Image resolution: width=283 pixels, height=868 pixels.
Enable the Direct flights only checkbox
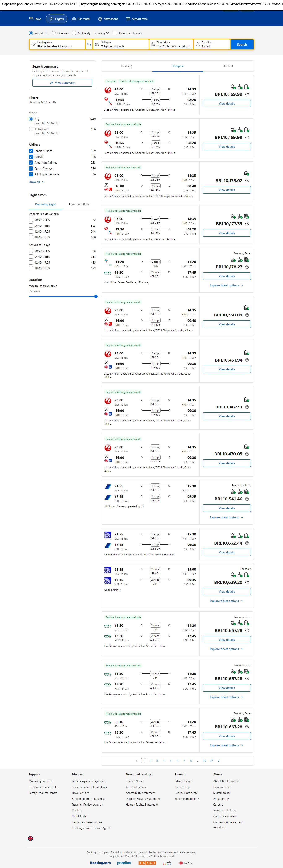[115, 33]
